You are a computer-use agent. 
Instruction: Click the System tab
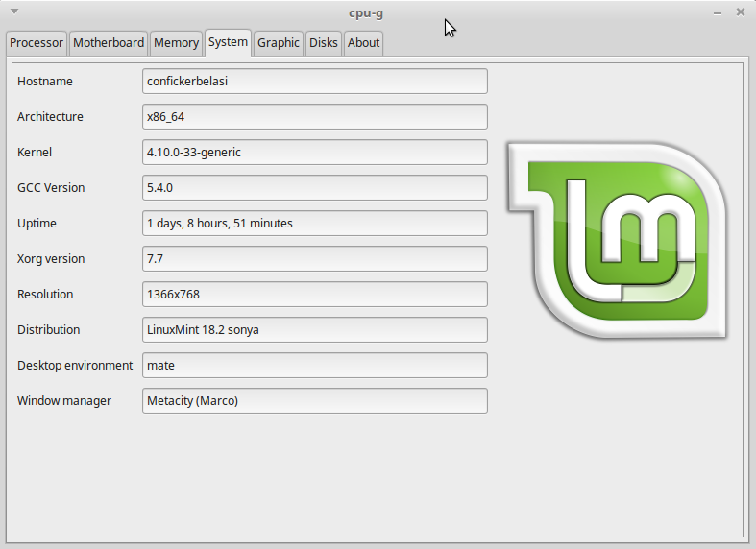[228, 42]
